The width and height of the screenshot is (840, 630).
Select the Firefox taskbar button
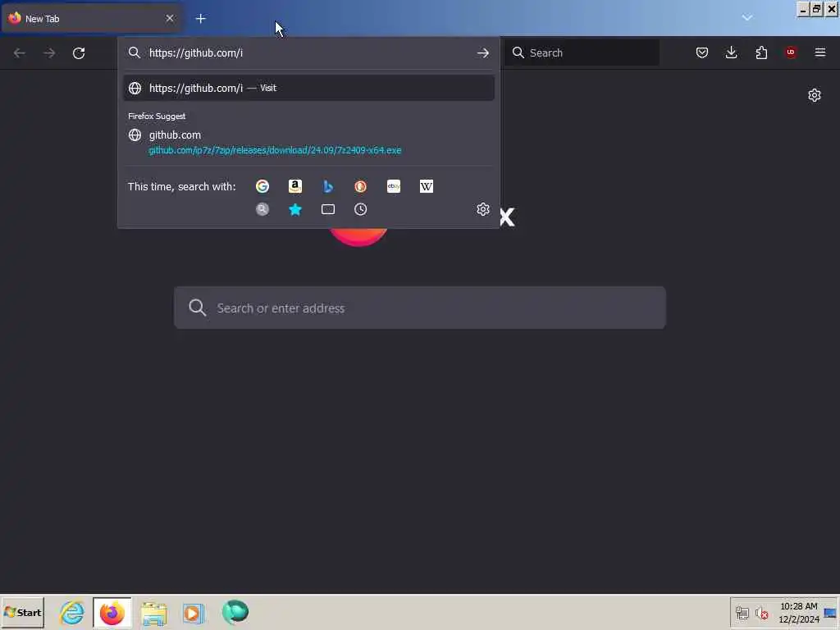click(x=112, y=613)
